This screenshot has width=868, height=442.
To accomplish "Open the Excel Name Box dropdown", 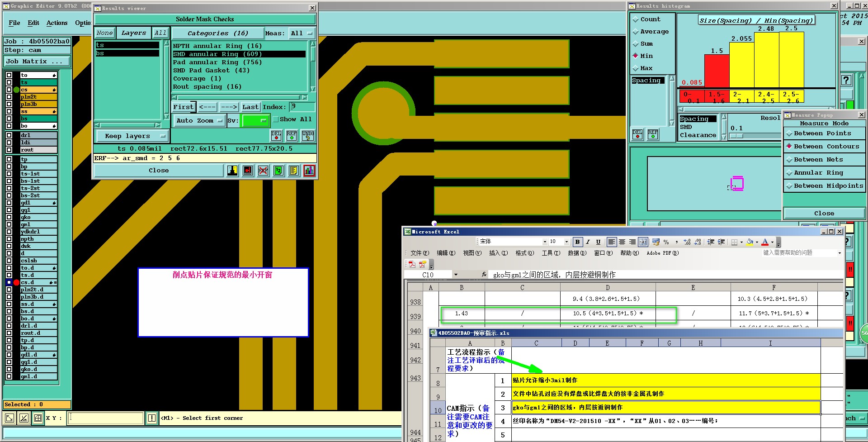I will coord(456,275).
